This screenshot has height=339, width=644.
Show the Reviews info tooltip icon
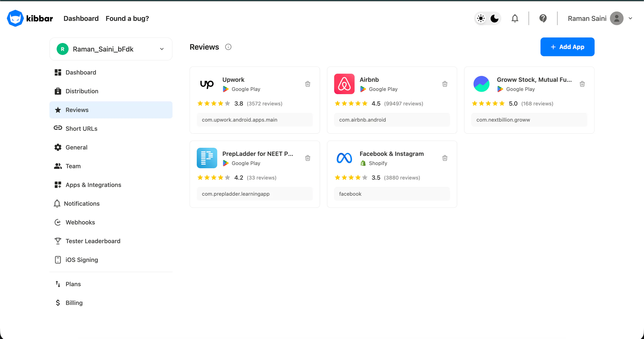[228, 47]
